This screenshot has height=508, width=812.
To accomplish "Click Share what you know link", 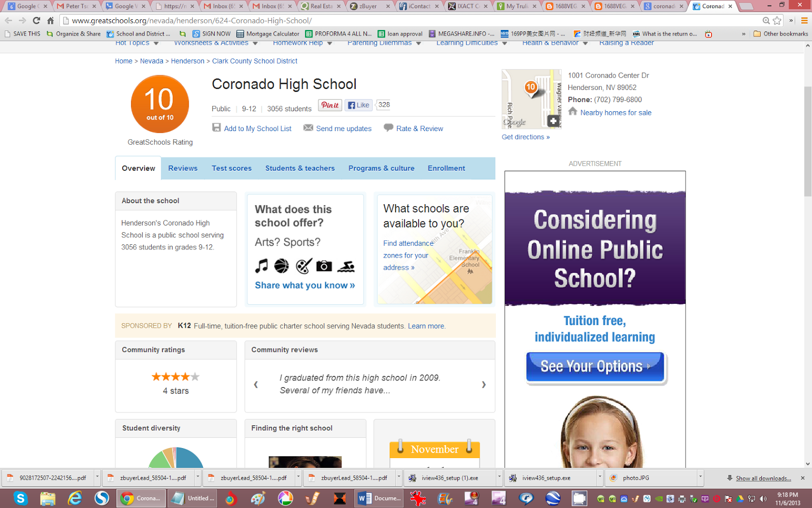I will [x=304, y=285].
